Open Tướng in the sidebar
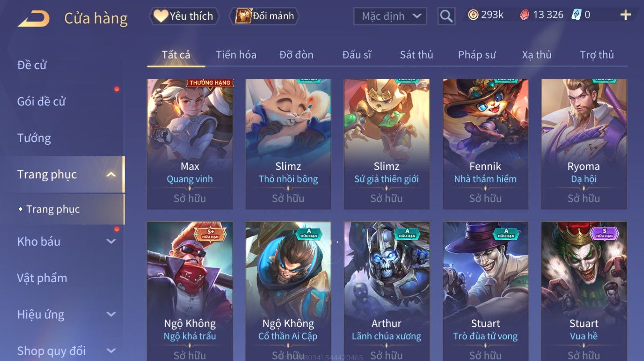 pyautogui.click(x=34, y=138)
